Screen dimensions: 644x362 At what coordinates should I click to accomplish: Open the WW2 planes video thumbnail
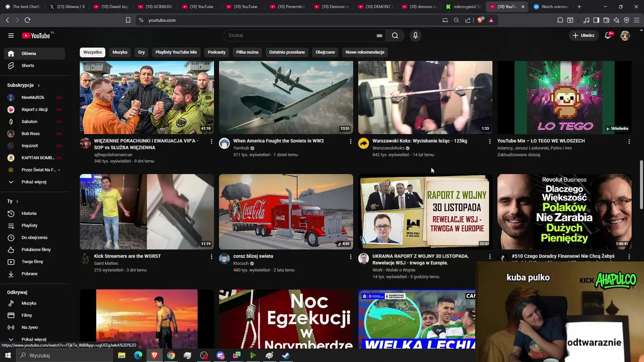click(286, 97)
